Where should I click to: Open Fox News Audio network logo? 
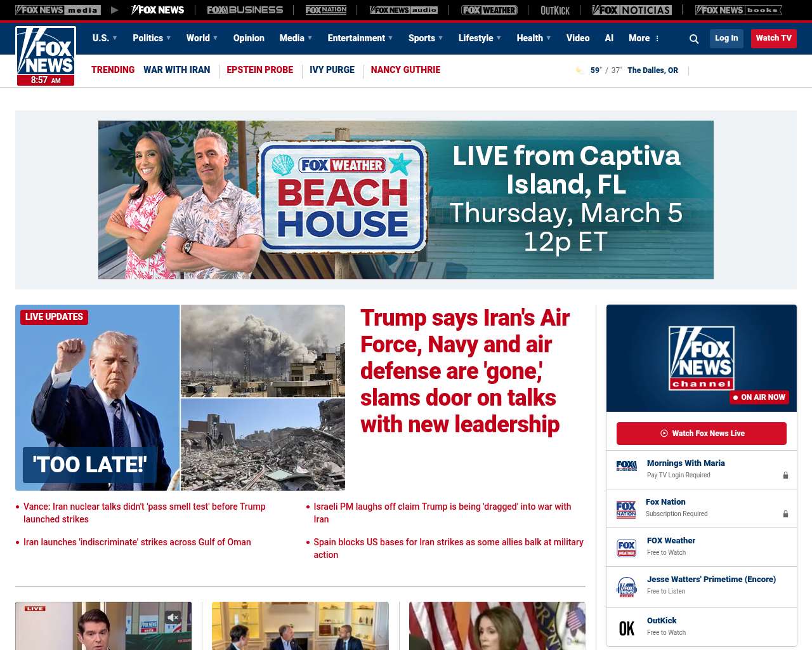click(403, 10)
